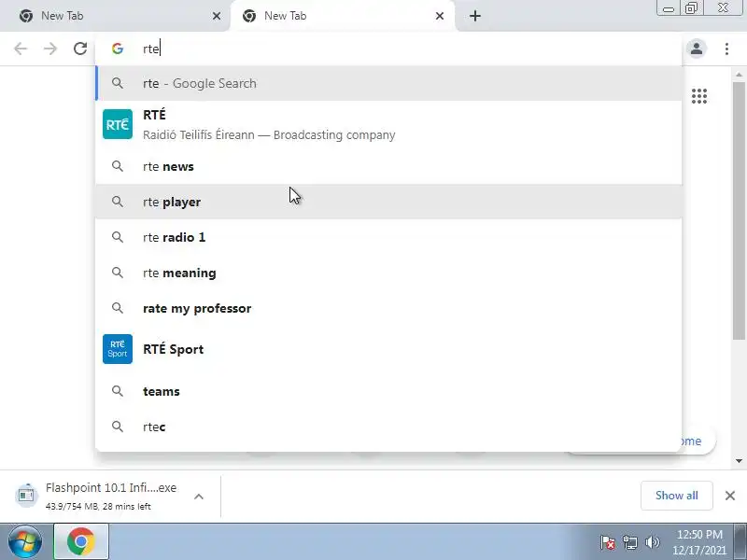
Task: Open the Chrome three-dot menu
Action: pyautogui.click(x=726, y=49)
